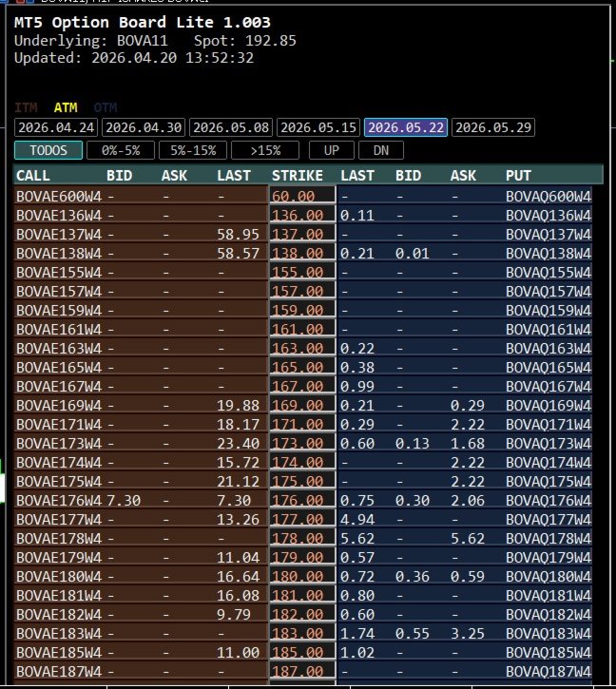Select put option BOVAQ178W4
Screen dimensions: 616x689
[x=549, y=538]
